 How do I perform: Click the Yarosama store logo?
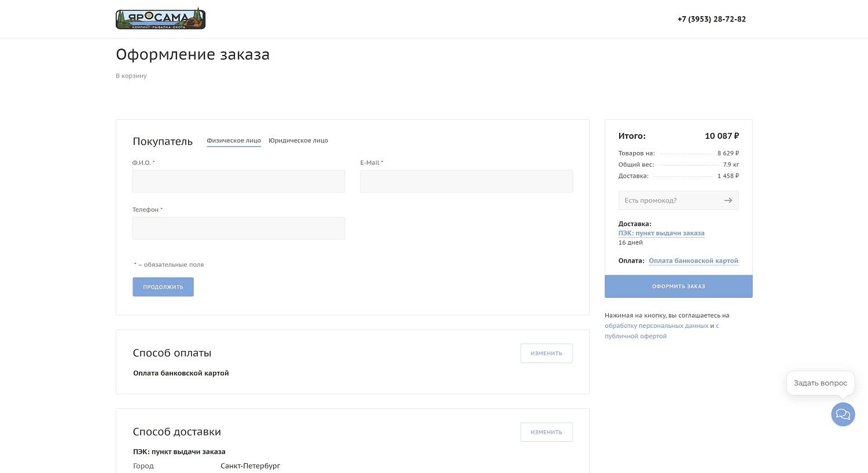160,19
